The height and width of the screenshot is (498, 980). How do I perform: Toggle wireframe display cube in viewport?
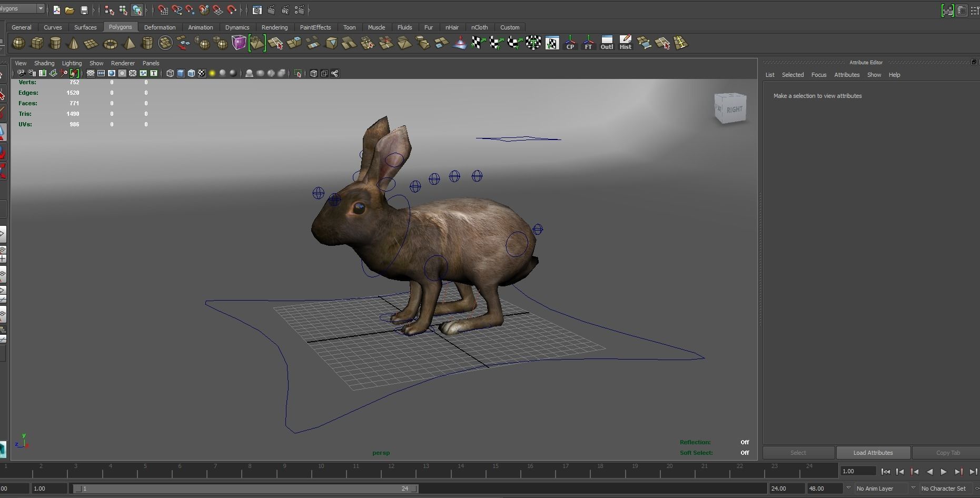tap(170, 73)
